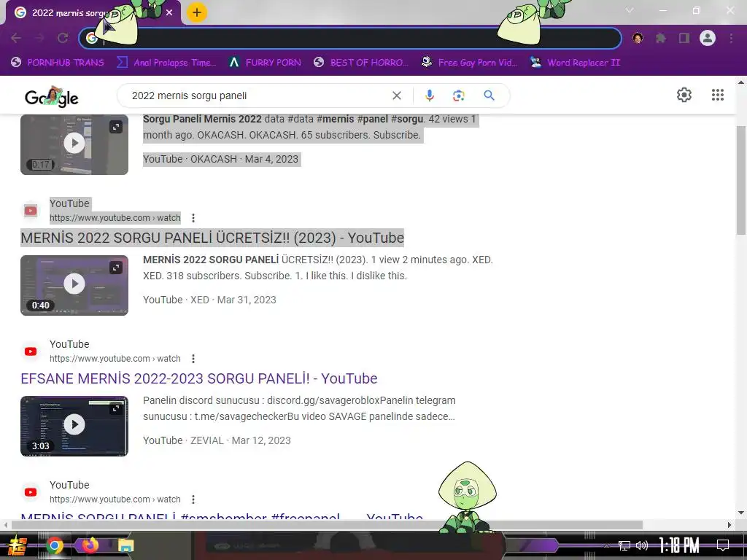This screenshot has height=560, width=747.
Task: Open the BEST OF HORRO... bookmark
Action: pos(361,63)
